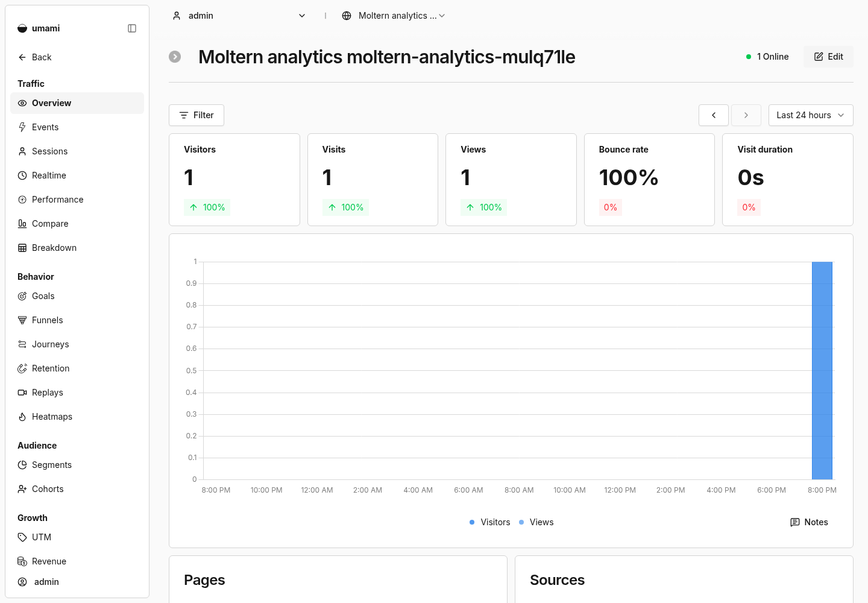Expand the round chevron beside the title
Viewport: 868px width, 603px height.
coord(175,57)
